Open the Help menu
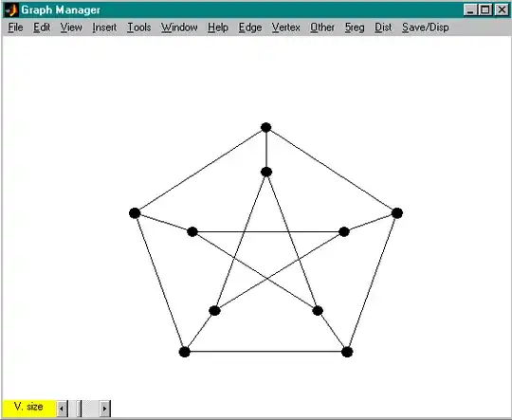 (x=218, y=27)
